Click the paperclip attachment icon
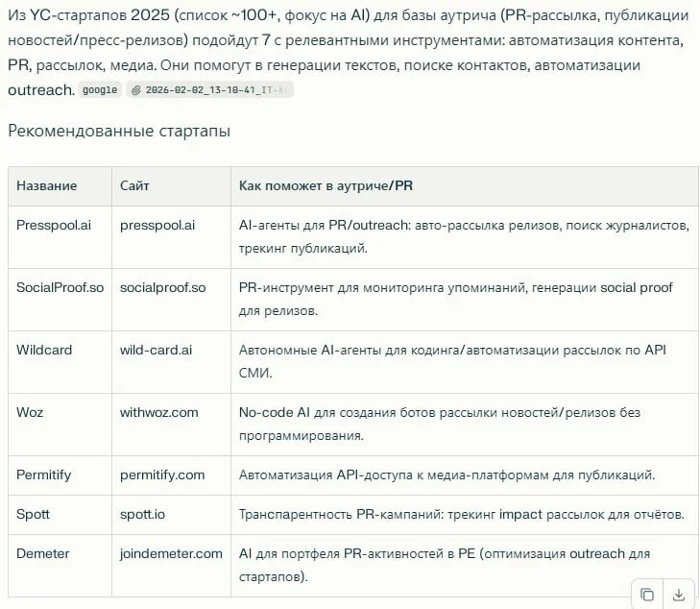The width and height of the screenshot is (700, 609). (x=135, y=90)
